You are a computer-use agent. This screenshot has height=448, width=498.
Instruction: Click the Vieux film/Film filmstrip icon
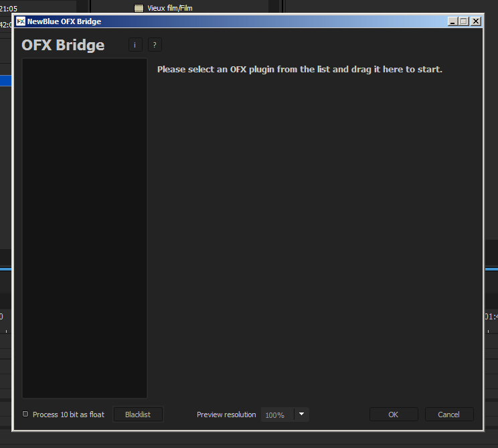[139, 8]
